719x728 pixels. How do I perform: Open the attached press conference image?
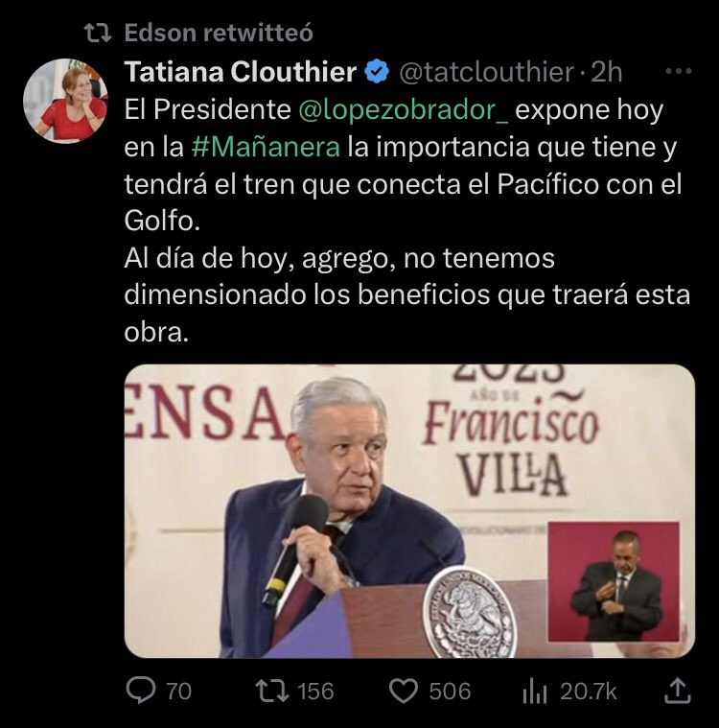(x=409, y=510)
